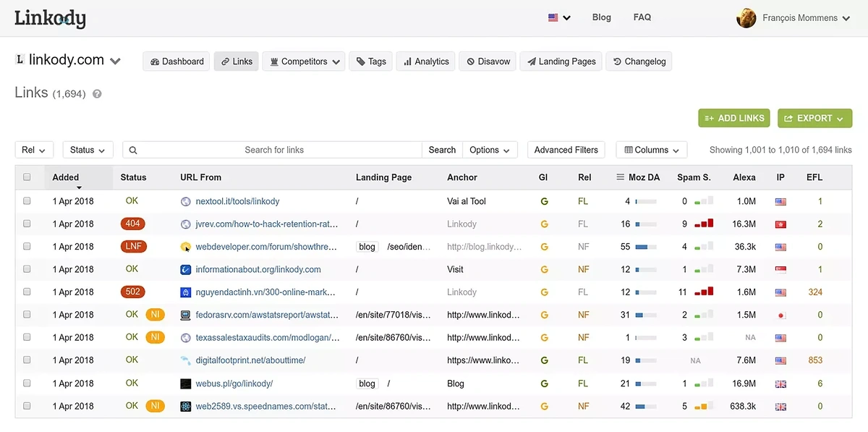This screenshot has width=868, height=432.
Task: Click the Google index icon in webus.pl row
Action: pos(544,384)
